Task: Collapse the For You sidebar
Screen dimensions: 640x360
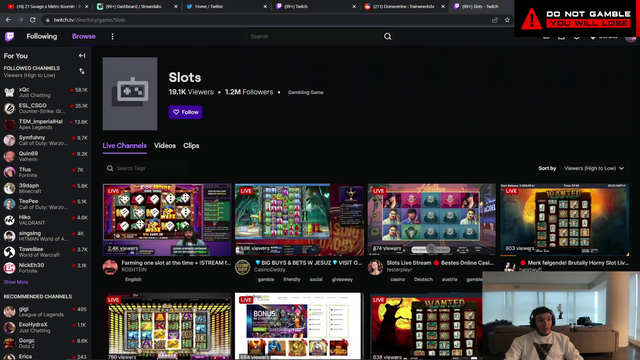Action: pyautogui.click(x=82, y=56)
